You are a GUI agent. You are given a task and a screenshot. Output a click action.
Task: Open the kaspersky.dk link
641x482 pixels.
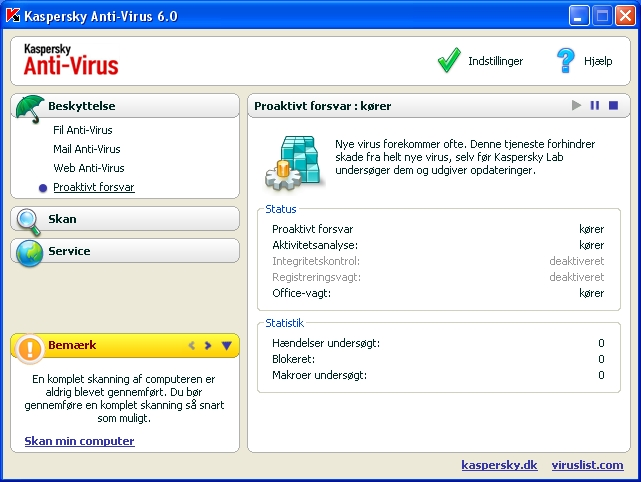pos(499,465)
